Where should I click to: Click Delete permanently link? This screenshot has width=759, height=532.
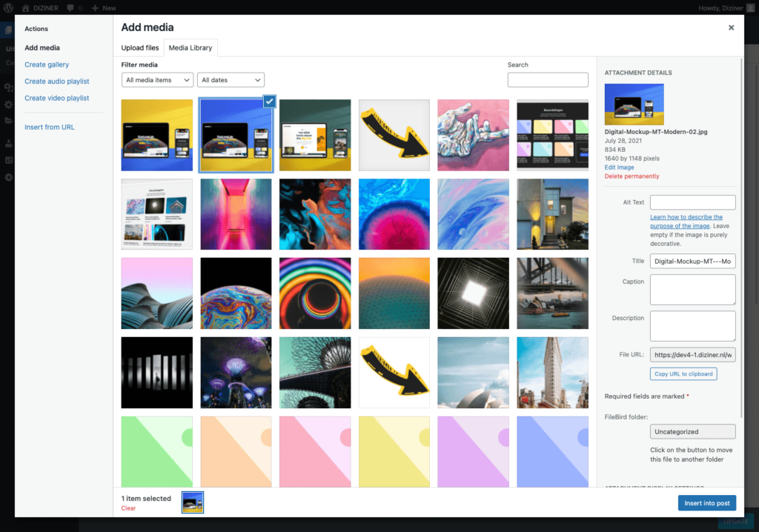click(632, 176)
